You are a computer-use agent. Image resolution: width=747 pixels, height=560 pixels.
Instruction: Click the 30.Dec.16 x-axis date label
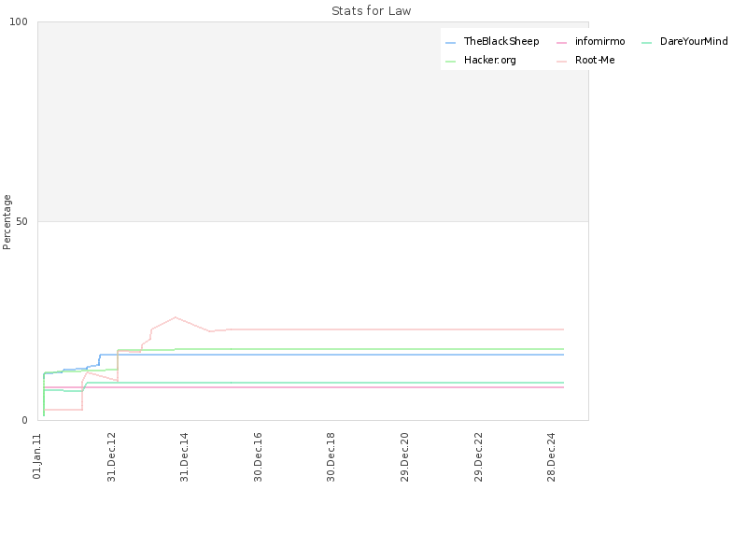[x=258, y=456]
